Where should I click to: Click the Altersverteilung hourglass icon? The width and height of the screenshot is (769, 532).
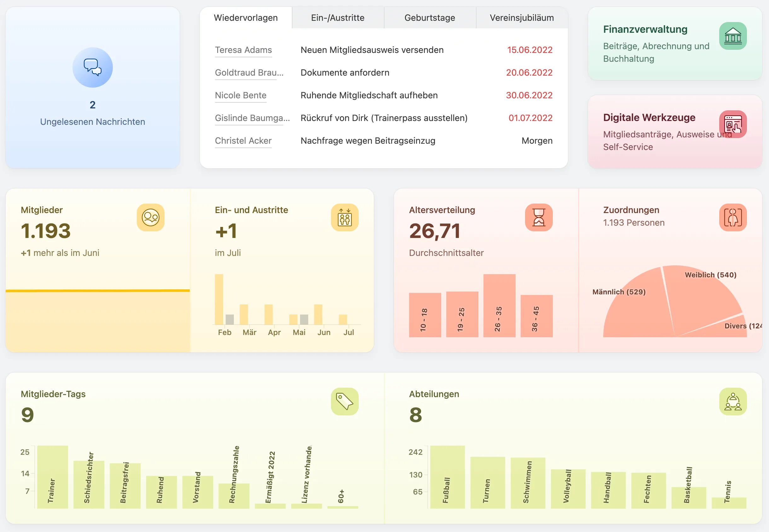click(539, 217)
